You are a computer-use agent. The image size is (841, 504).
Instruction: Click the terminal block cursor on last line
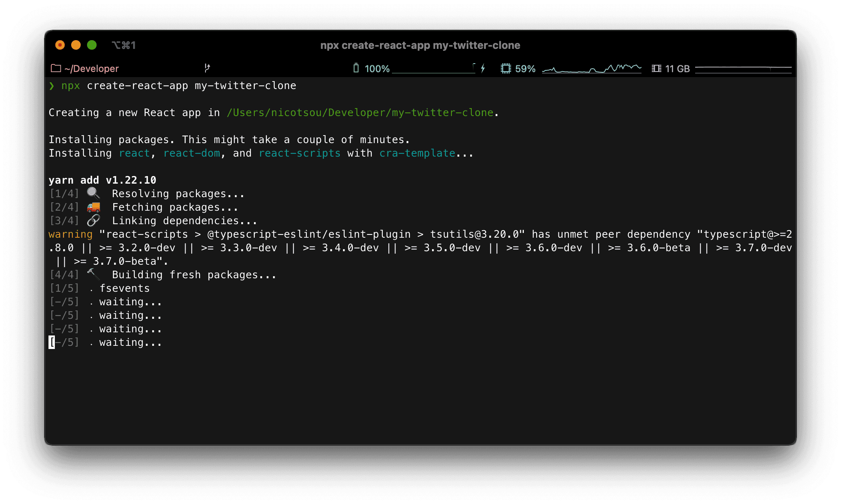52,342
